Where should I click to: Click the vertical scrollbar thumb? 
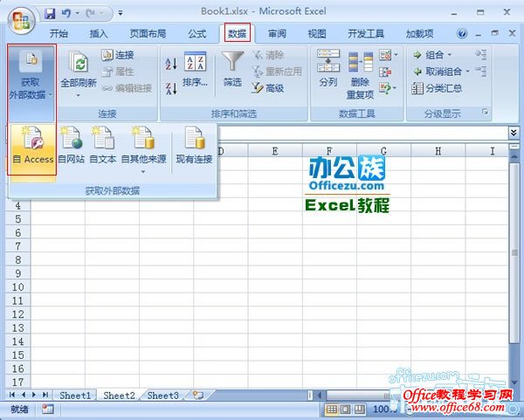(x=514, y=252)
